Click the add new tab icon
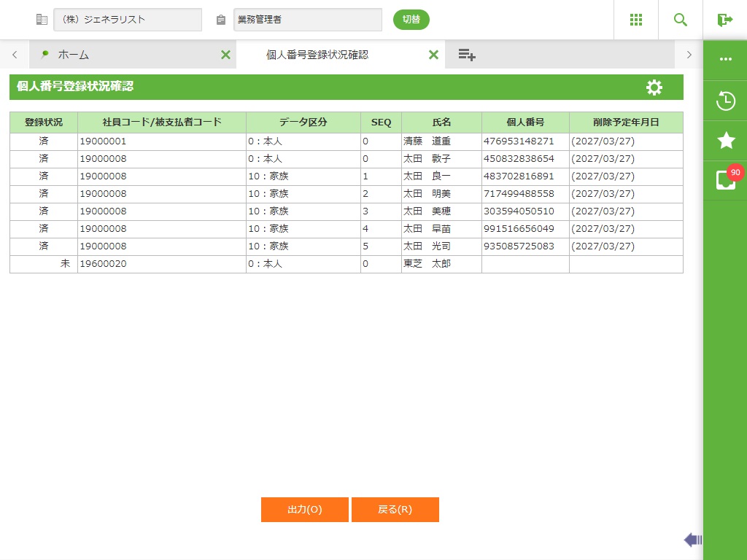 pos(467,55)
